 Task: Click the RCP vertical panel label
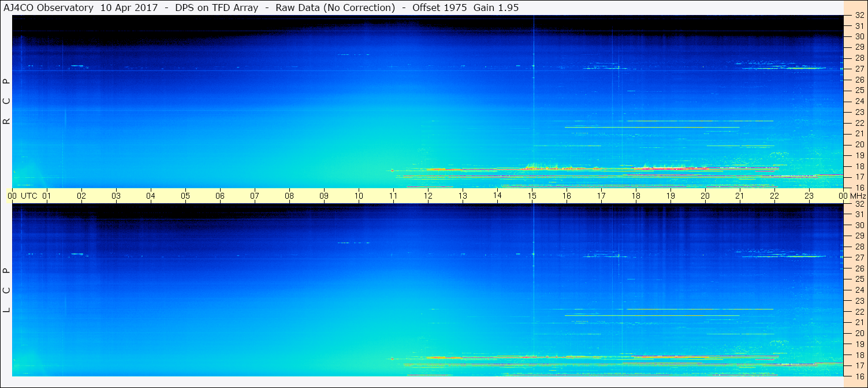tap(6, 102)
